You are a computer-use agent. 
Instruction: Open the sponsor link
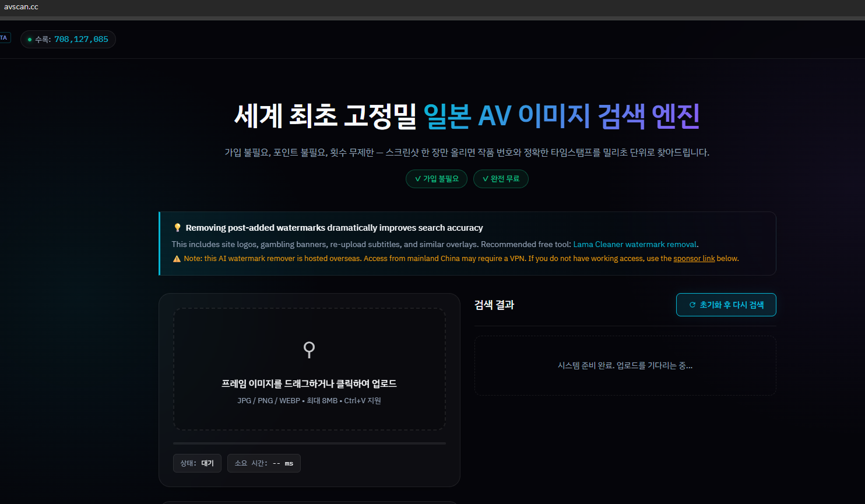[x=694, y=259]
